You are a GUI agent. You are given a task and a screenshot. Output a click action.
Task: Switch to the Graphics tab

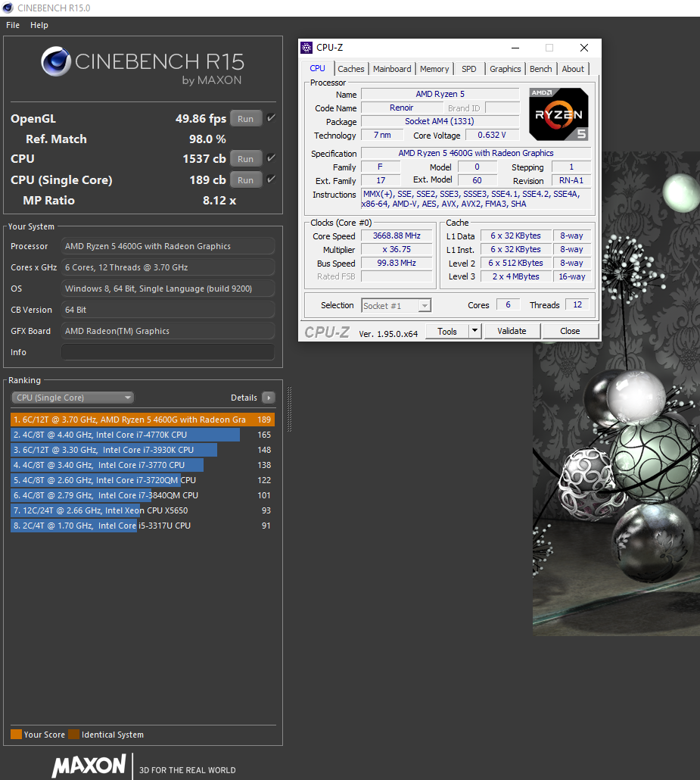tap(505, 69)
